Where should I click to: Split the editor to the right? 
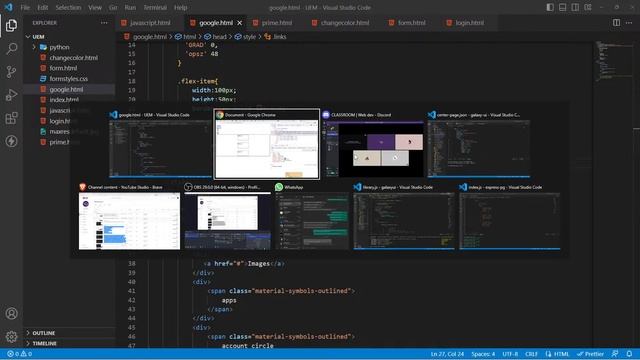tap(616, 23)
